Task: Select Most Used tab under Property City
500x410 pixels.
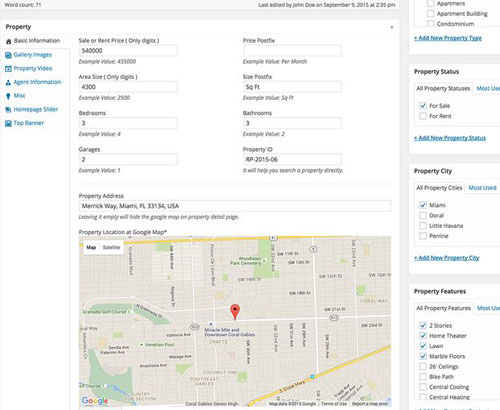Action: click(482, 188)
